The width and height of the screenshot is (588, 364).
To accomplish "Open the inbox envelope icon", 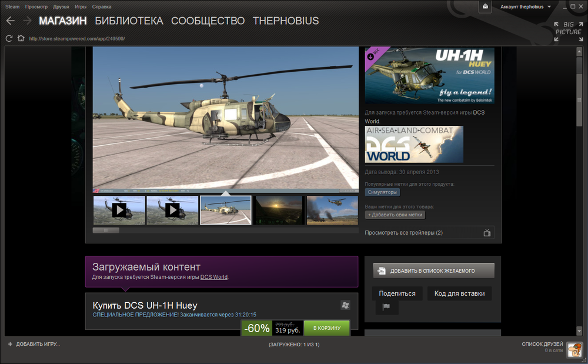I will point(485,6).
